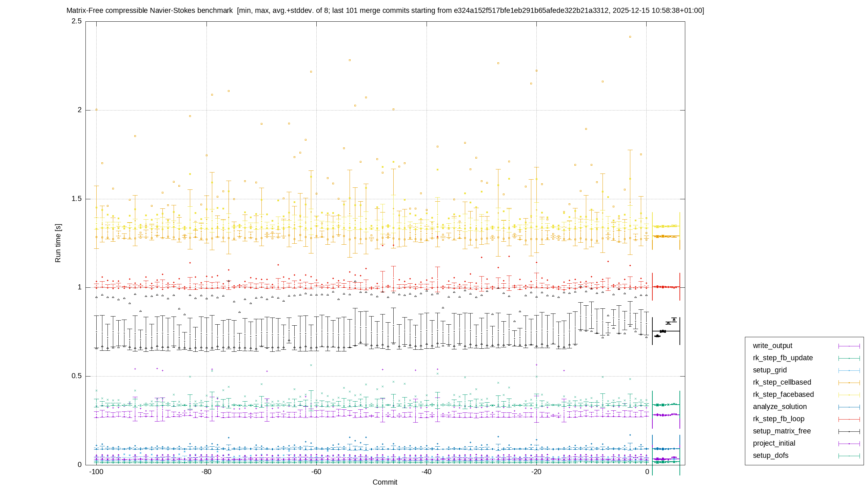Click the analyze_solution legend entry
The height and width of the screenshot is (488, 868).
pos(780,407)
